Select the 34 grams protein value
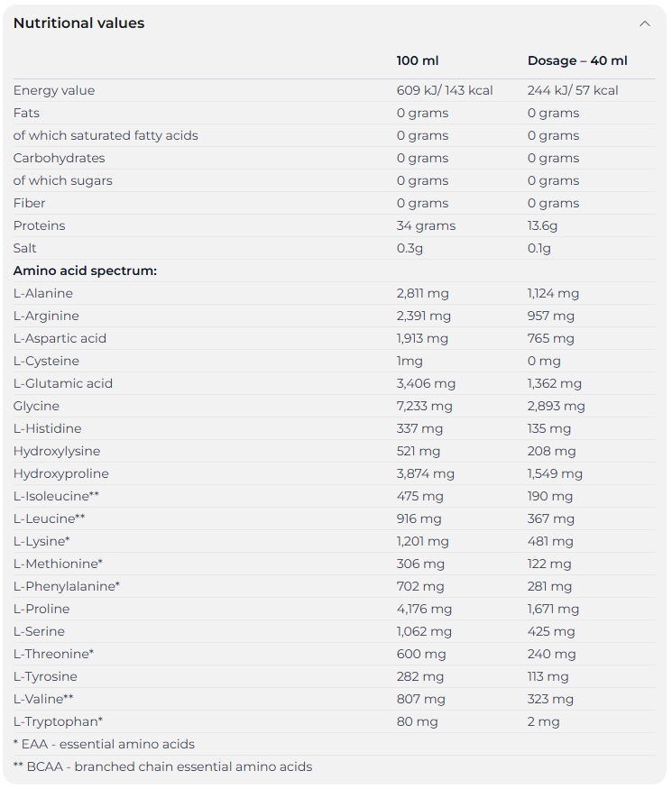This screenshot has width=672, height=789. tap(426, 225)
